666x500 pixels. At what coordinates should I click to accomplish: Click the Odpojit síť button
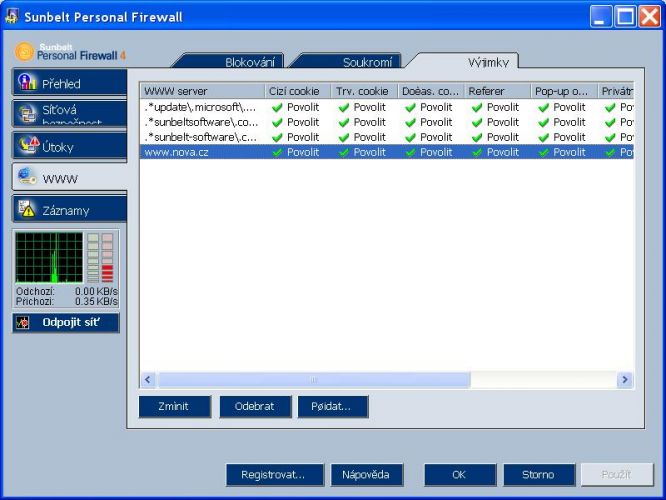[66, 323]
